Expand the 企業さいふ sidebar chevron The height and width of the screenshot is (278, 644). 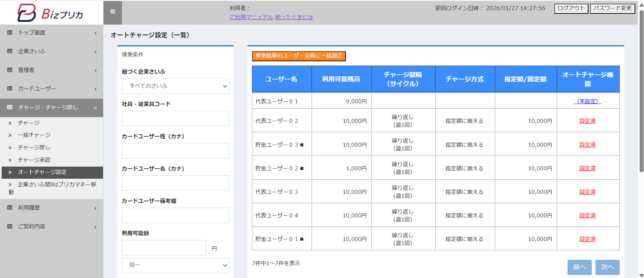click(95, 51)
